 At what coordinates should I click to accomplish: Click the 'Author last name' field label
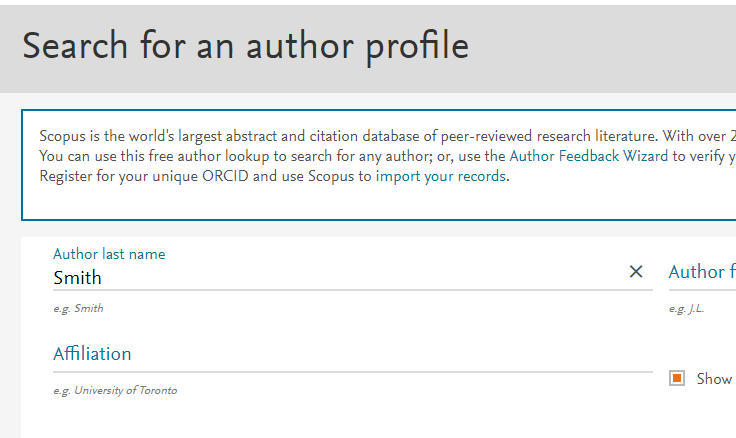[x=109, y=254]
